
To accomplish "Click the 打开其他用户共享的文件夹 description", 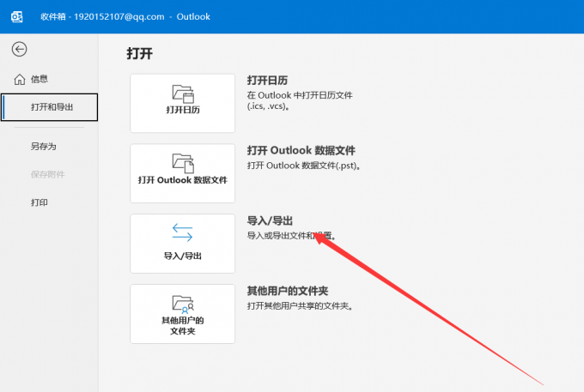I will coord(300,305).
